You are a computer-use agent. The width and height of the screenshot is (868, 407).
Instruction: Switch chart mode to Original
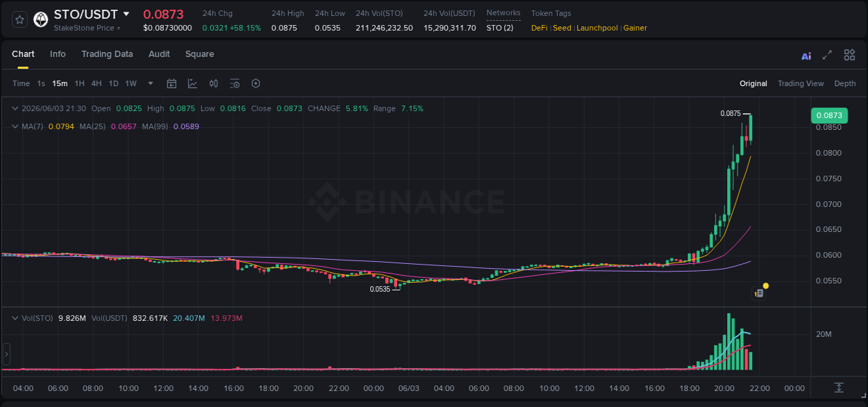coord(753,83)
